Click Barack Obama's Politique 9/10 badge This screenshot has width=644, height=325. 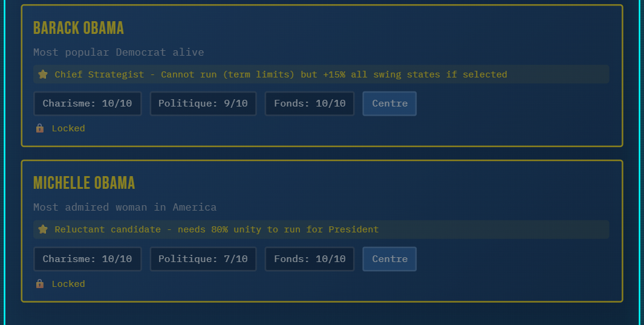pyautogui.click(x=203, y=103)
